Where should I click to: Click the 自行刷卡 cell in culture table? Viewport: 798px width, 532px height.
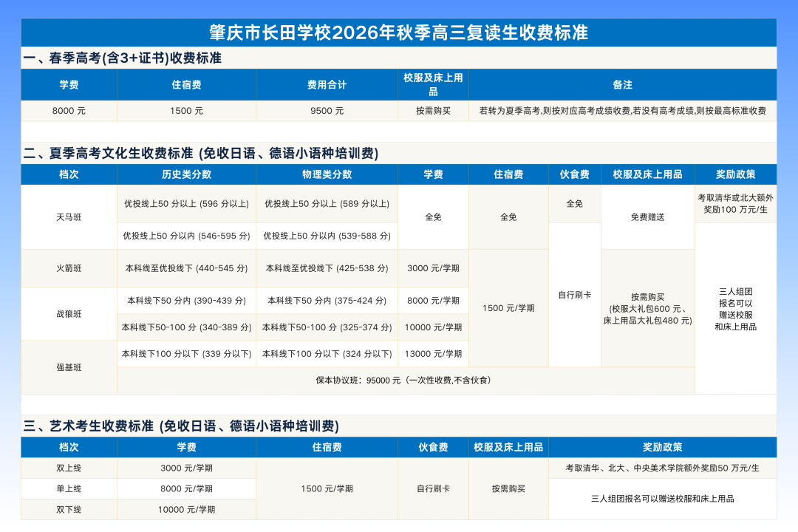tap(575, 295)
